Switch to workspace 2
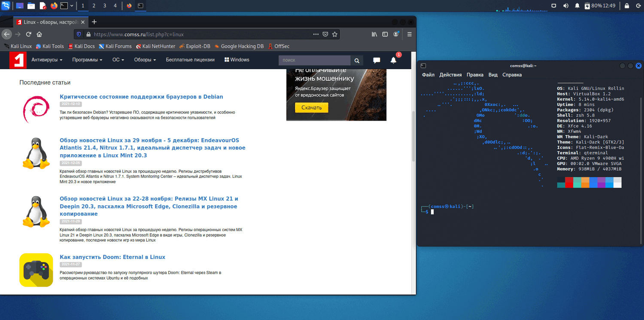Image resolution: width=644 pixels, height=320 pixels. (x=94, y=6)
